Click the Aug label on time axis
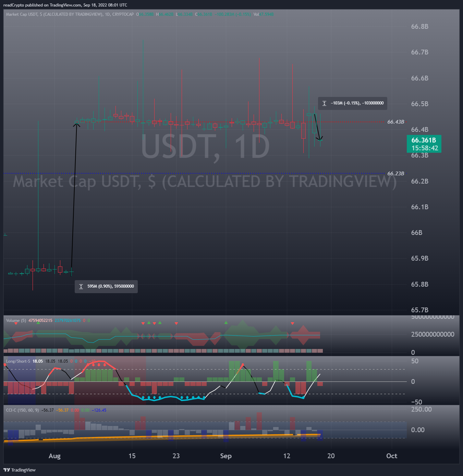This screenshot has width=463, height=476. (54, 456)
